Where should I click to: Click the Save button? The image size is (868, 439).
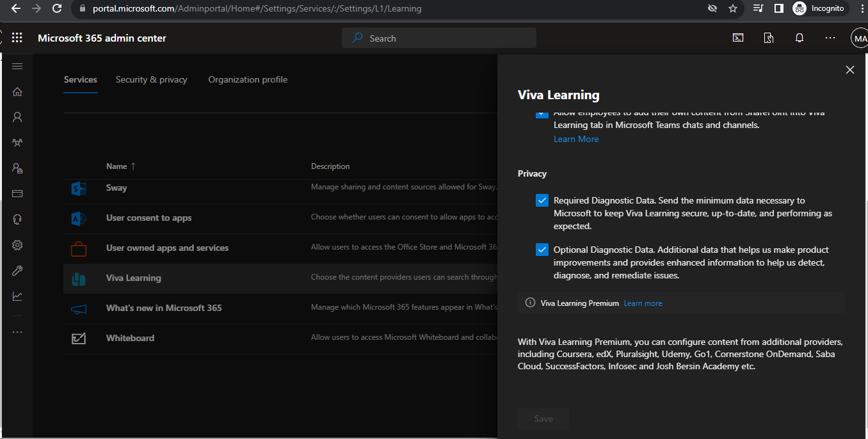tap(543, 419)
